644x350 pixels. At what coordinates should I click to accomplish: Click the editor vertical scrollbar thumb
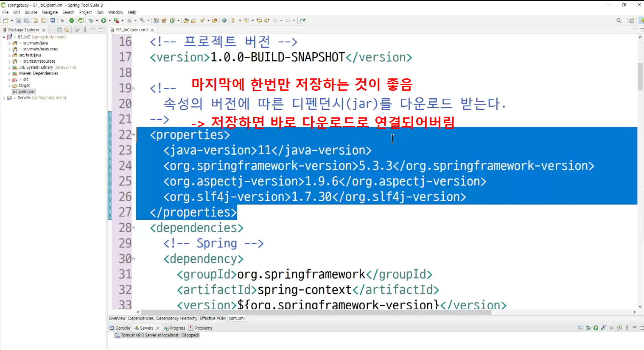tap(640, 76)
